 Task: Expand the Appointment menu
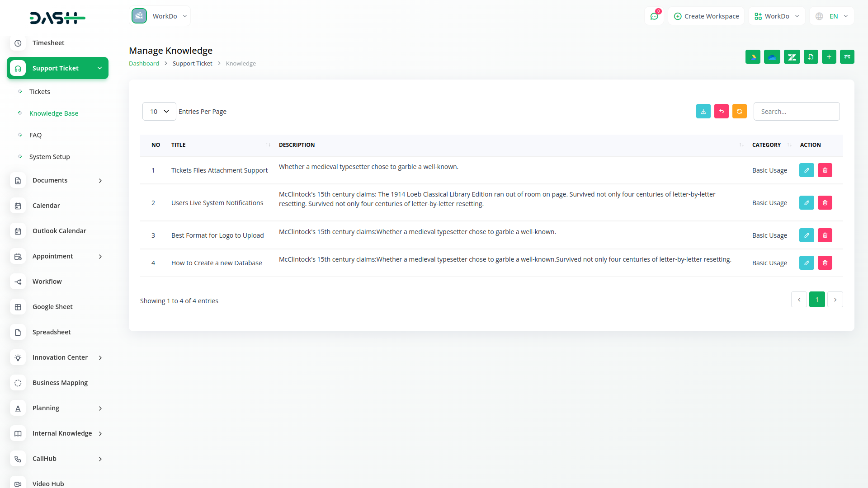click(x=57, y=256)
